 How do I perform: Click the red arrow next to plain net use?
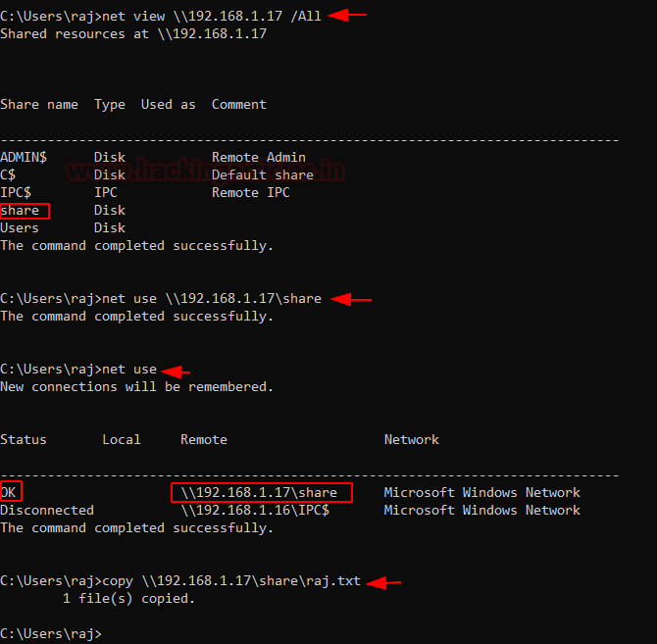(176, 371)
